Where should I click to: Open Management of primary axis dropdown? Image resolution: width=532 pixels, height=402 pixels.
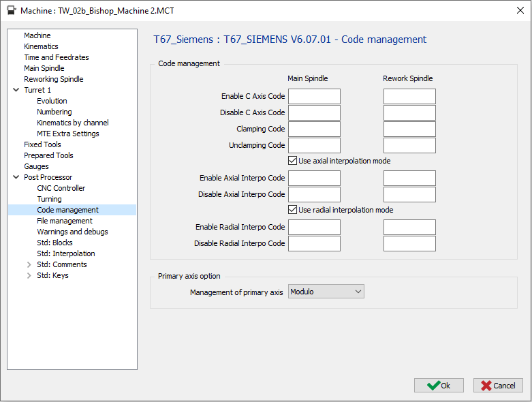(x=326, y=292)
